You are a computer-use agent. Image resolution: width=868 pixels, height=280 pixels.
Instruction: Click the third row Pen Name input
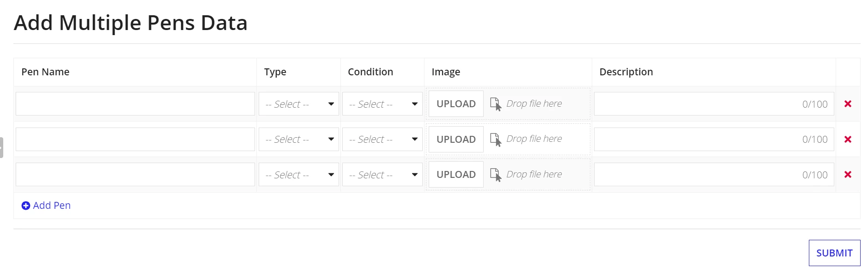point(135,175)
